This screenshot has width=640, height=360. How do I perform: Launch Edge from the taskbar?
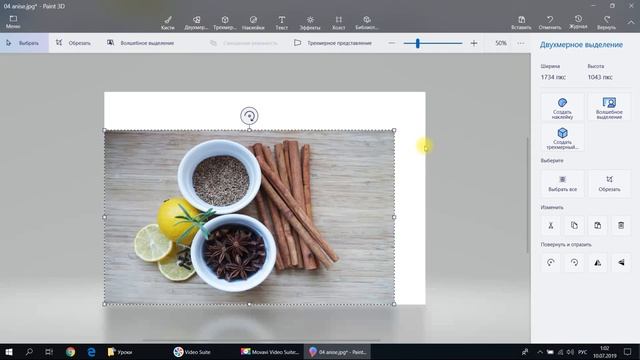pos(91,352)
